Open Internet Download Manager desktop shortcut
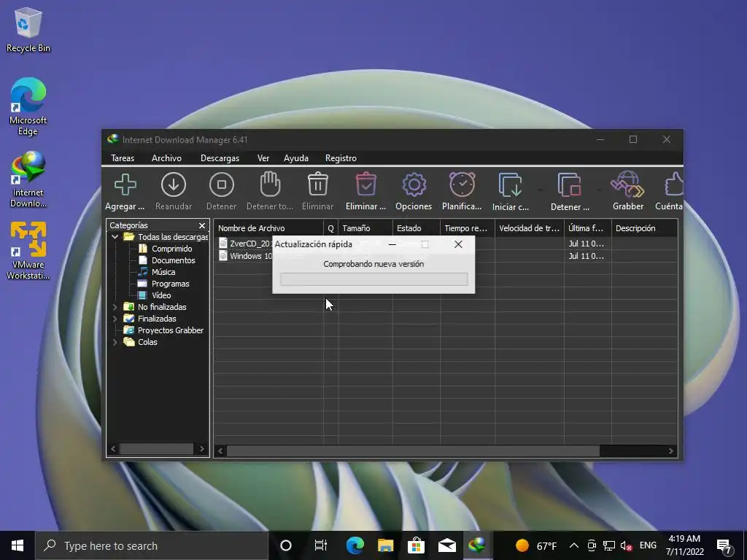The image size is (747, 560). 28,179
